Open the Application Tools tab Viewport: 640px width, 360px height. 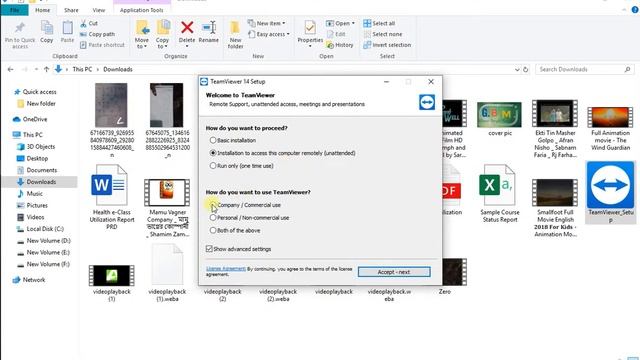pyautogui.click(x=142, y=10)
